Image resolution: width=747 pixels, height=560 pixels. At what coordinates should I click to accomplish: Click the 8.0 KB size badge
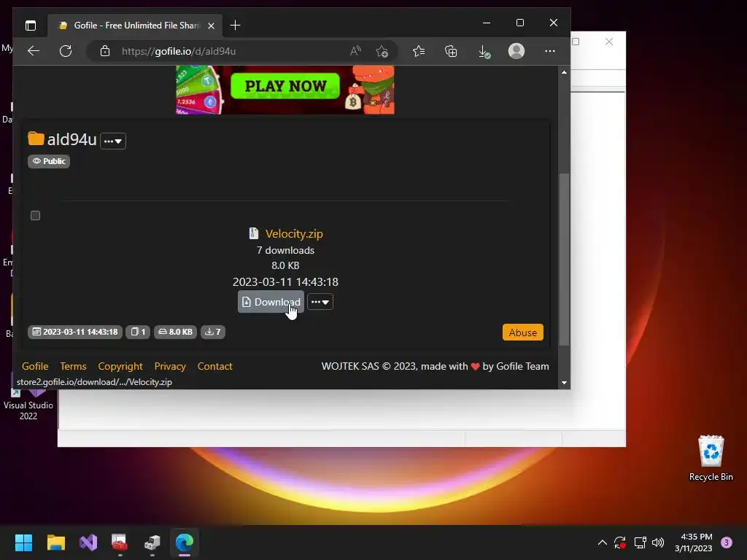tap(175, 332)
